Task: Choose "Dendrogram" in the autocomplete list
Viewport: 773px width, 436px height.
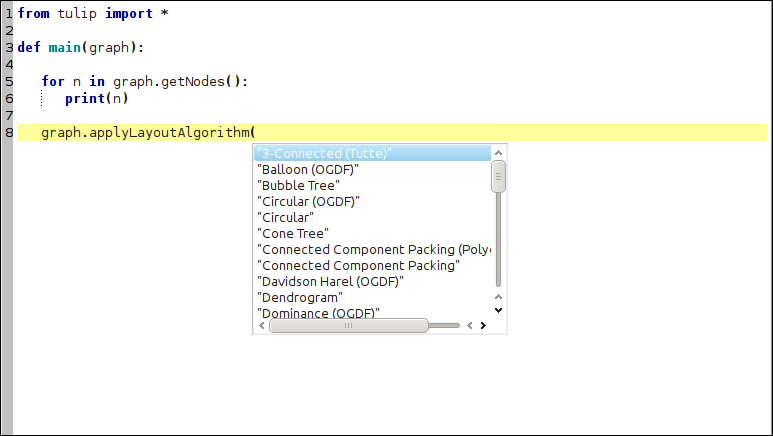Action: (300, 297)
